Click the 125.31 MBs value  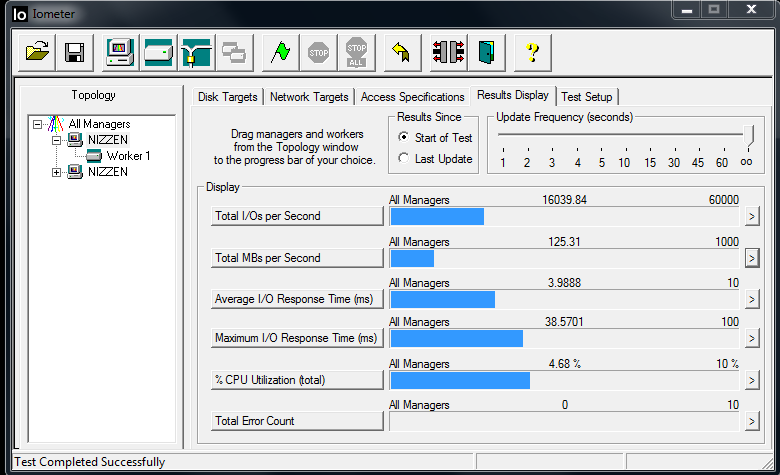coord(564,242)
